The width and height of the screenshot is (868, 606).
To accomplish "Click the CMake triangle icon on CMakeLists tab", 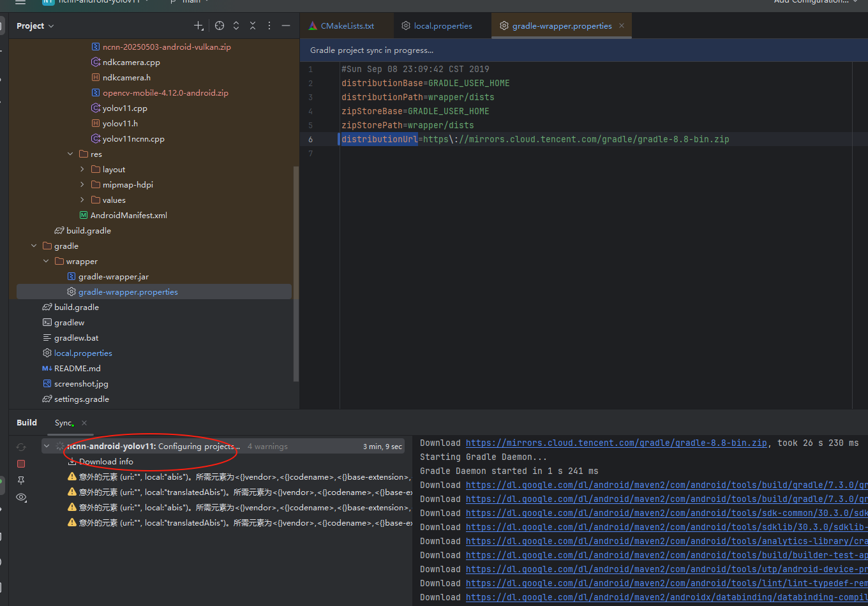I will coord(313,26).
